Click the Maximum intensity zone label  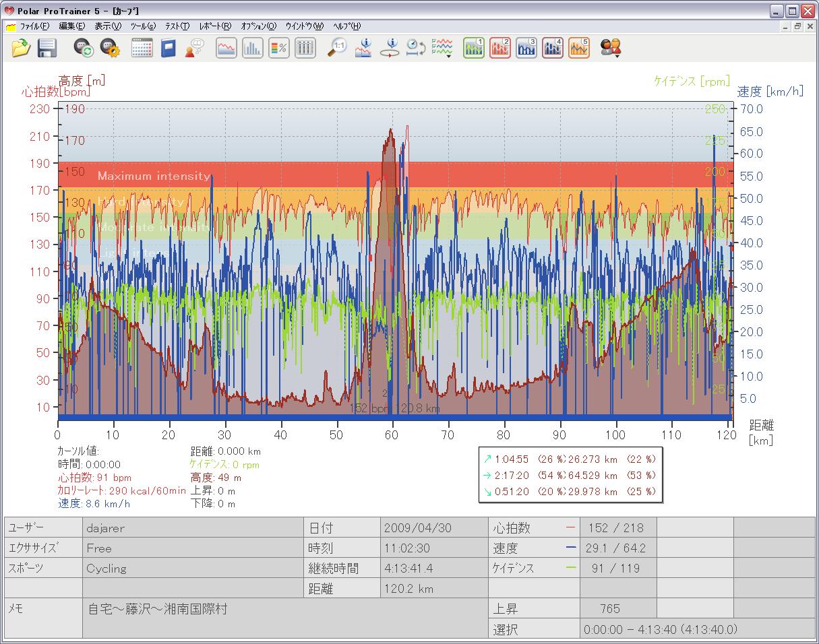point(154,176)
